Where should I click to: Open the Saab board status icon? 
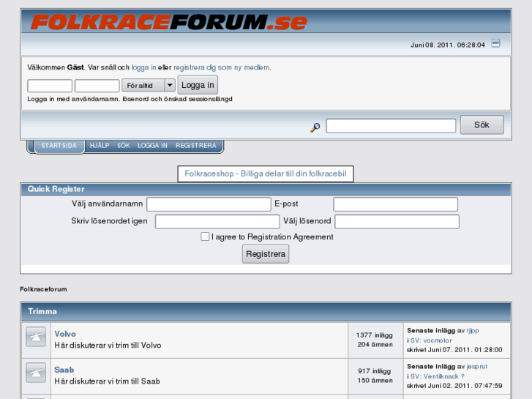tap(36, 373)
